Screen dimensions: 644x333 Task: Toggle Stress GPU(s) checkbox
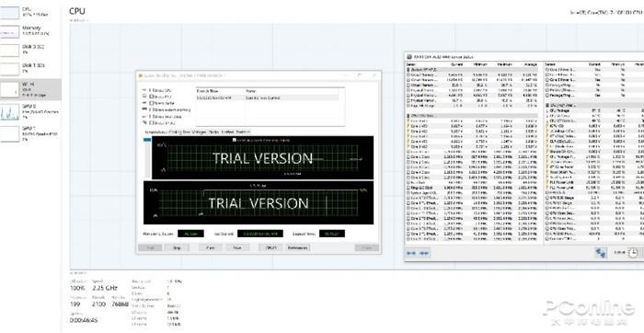pyautogui.click(x=151, y=122)
